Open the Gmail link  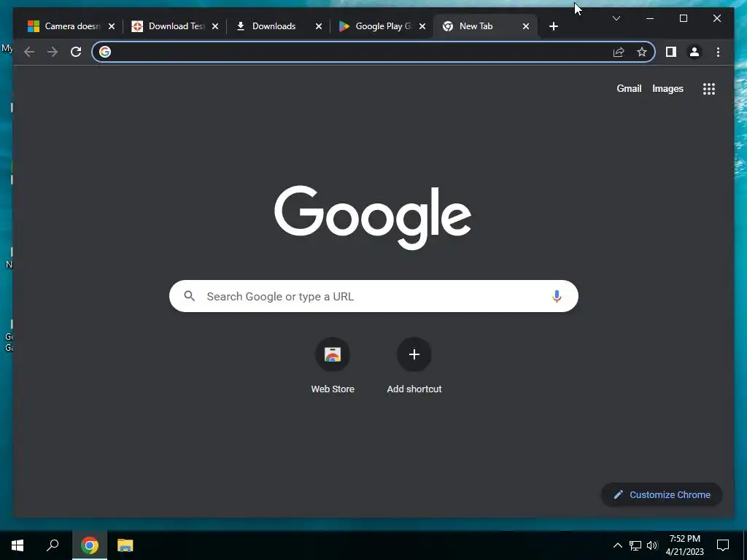[629, 88]
